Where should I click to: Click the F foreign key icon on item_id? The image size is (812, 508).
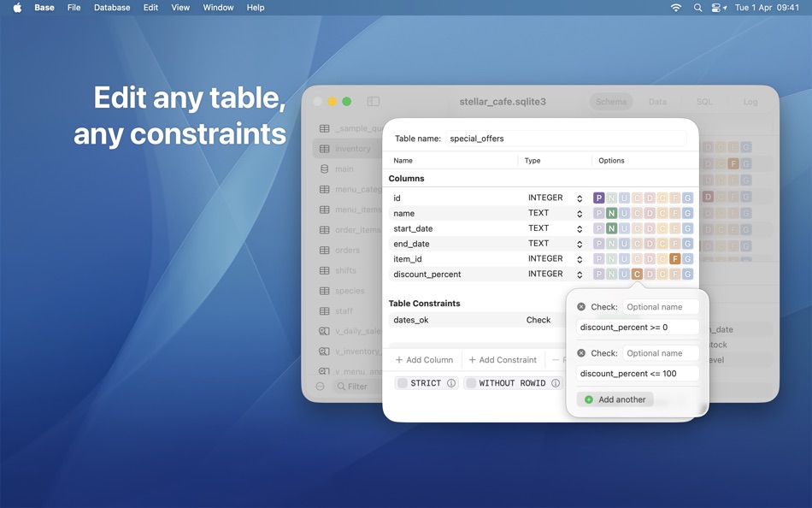(x=675, y=258)
